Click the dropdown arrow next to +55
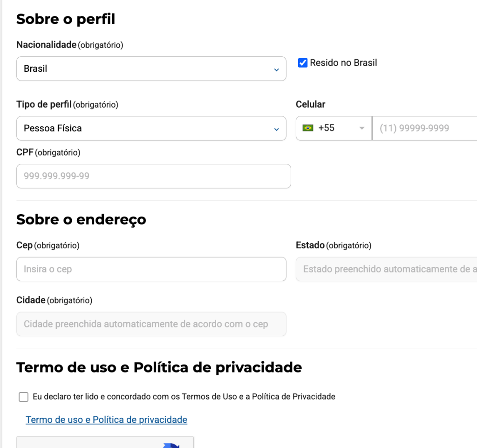The image size is (477, 448). coord(362,128)
